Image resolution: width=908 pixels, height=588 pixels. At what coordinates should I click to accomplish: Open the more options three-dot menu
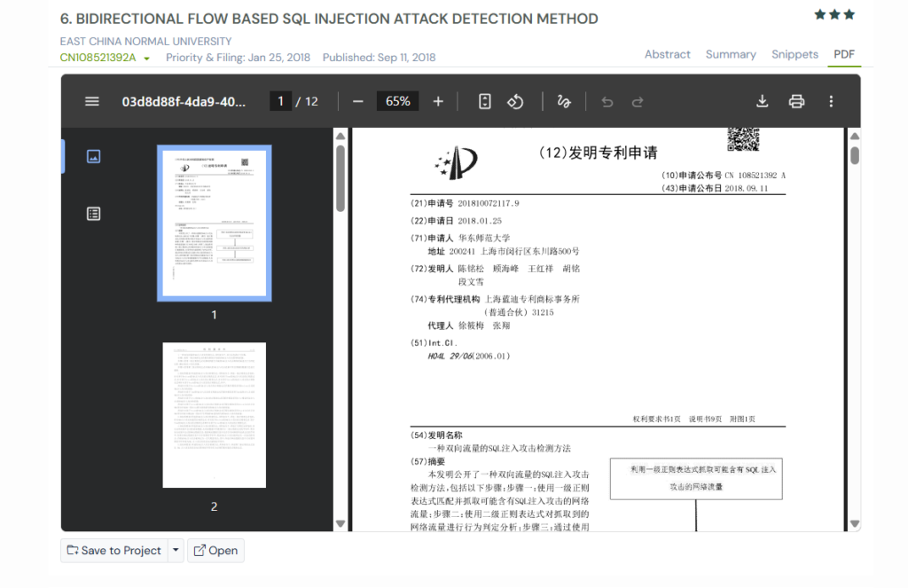tap(831, 101)
